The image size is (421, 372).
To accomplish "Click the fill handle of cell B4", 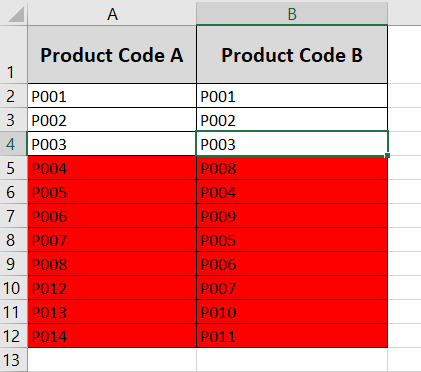I will coord(387,156).
